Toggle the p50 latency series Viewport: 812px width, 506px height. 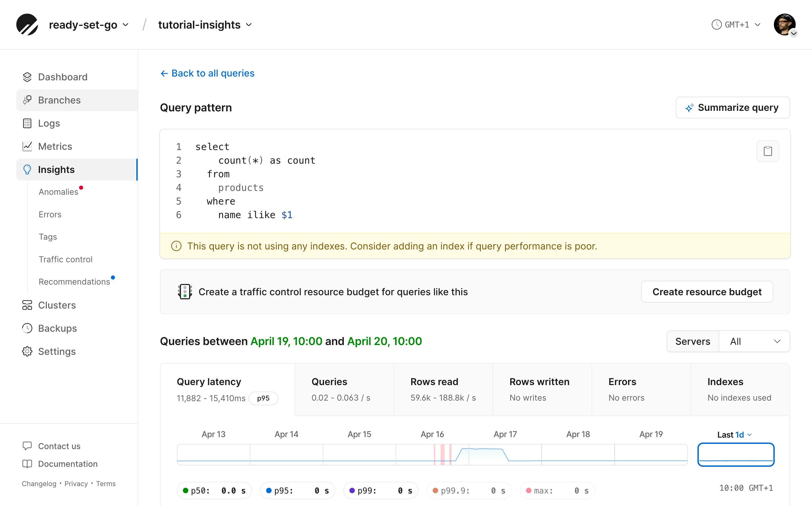coord(214,490)
